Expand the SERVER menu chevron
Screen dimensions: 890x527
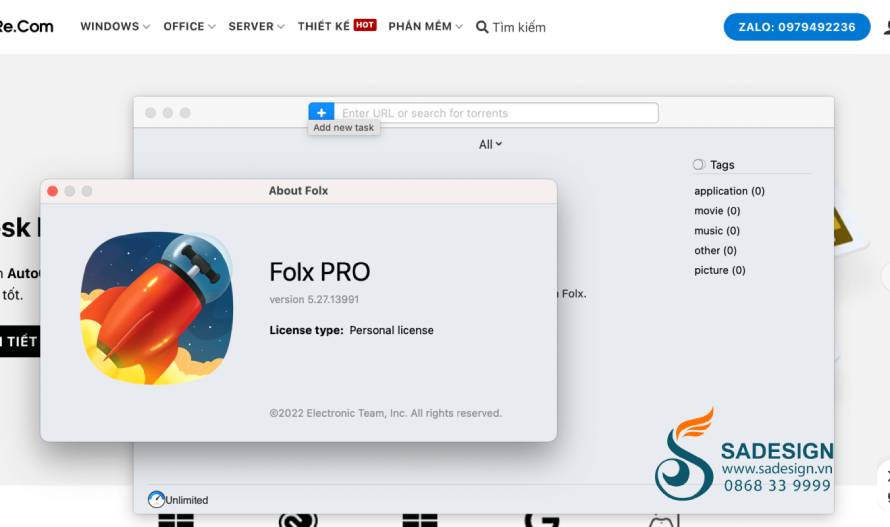tap(281, 27)
